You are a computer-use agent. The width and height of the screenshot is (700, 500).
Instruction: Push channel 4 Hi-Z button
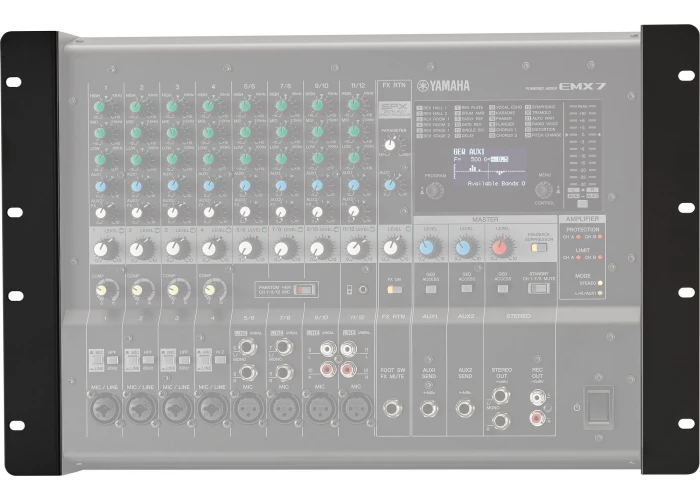click(x=220, y=359)
